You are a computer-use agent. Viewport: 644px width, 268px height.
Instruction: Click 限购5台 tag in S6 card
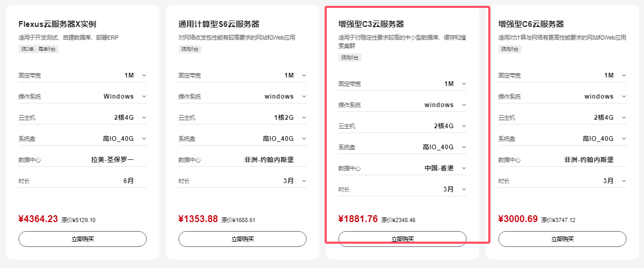coord(190,49)
